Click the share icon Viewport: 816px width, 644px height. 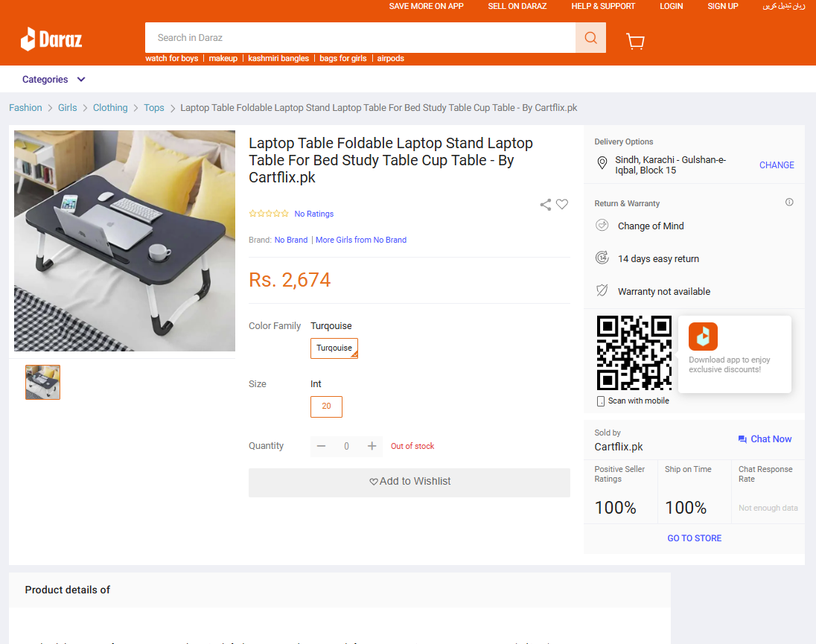546,205
